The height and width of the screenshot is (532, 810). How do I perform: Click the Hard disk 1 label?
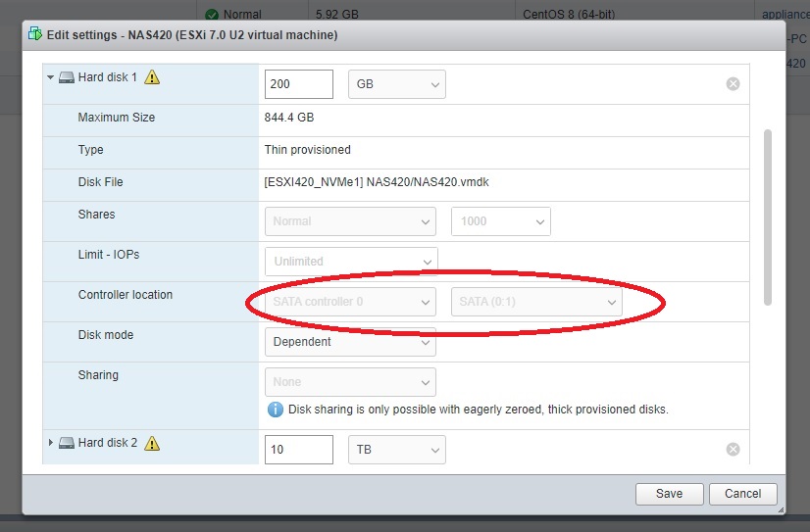[x=108, y=77]
